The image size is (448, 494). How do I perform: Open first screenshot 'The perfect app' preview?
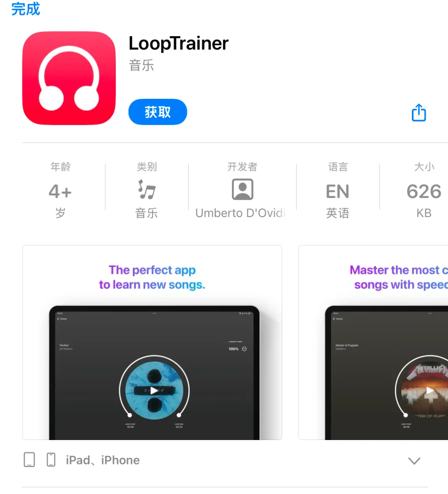point(152,342)
